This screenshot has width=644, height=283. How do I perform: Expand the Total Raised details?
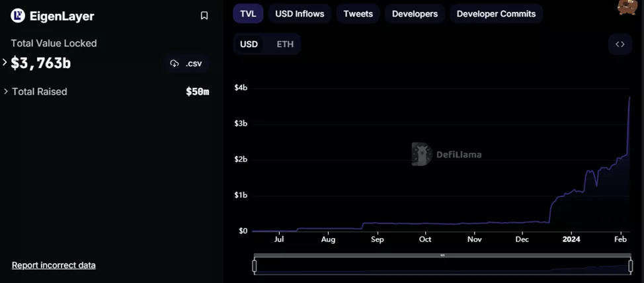click(6, 91)
